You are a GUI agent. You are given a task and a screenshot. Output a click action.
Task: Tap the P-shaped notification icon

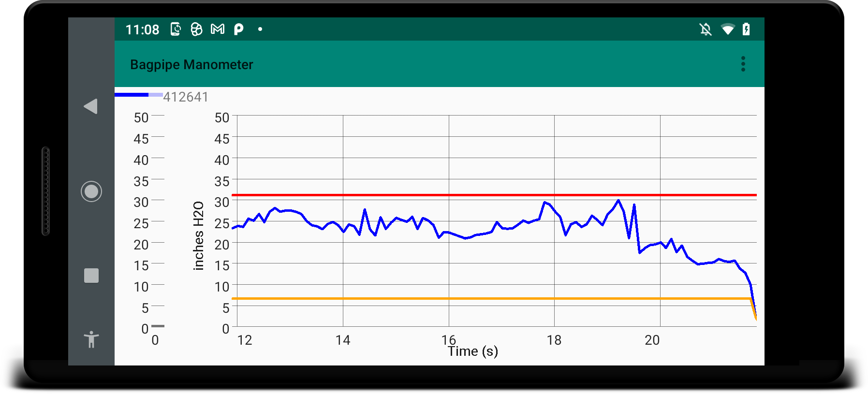238,29
